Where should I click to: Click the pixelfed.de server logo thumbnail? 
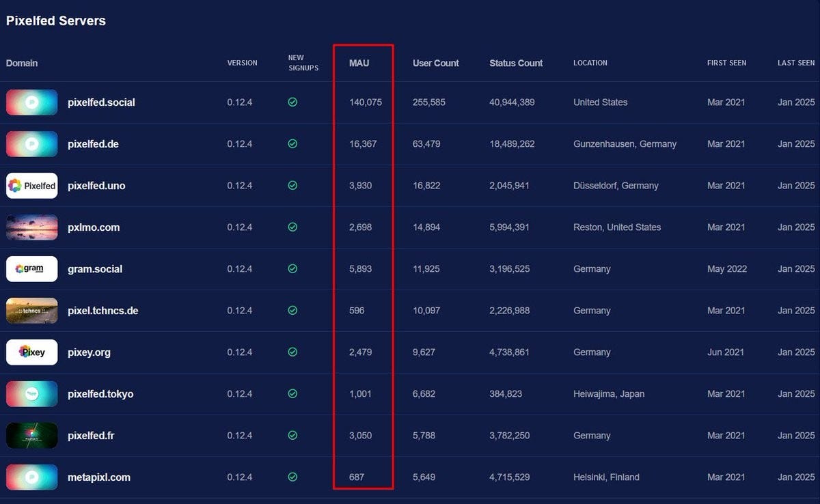pyautogui.click(x=32, y=144)
